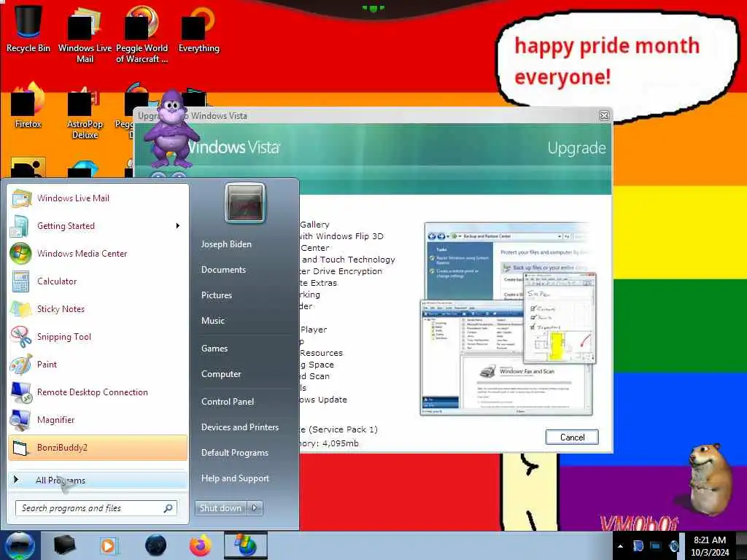Viewport: 747px width, 560px height.
Task: Launch BonziBuddy2 from the Start menu
Action: pos(98,448)
